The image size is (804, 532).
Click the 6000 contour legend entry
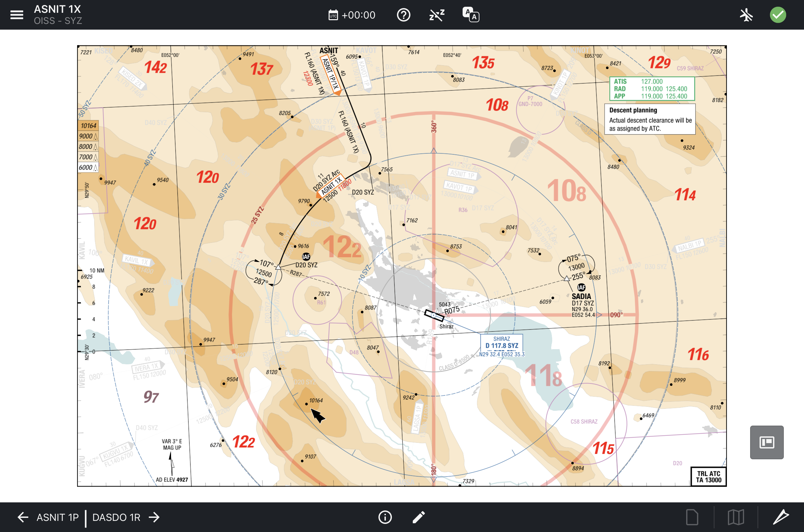tap(88, 168)
